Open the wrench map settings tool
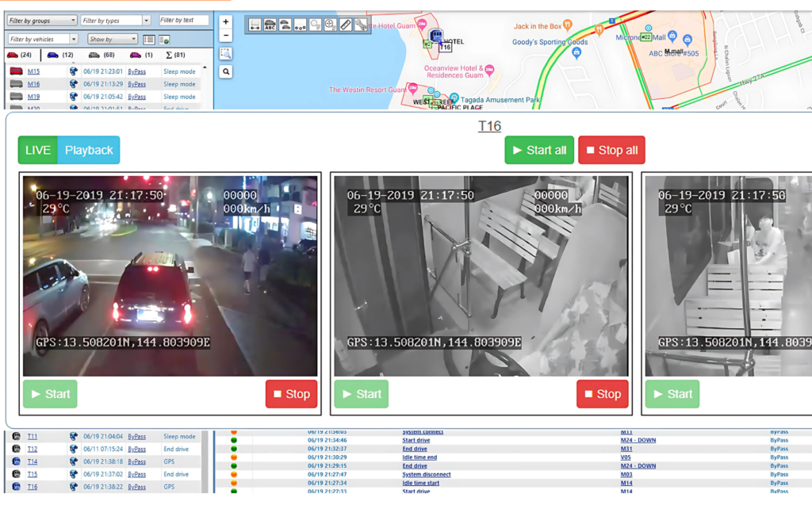 [361, 25]
